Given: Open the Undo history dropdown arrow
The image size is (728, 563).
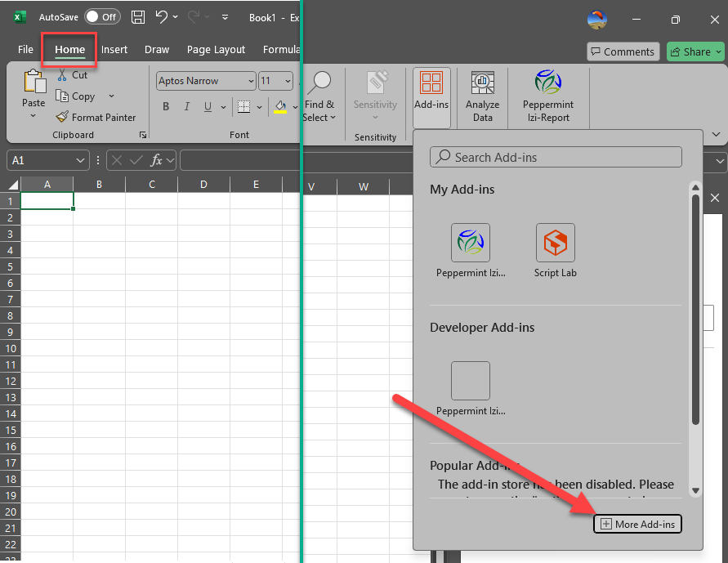Looking at the screenshot, I should tap(176, 17).
